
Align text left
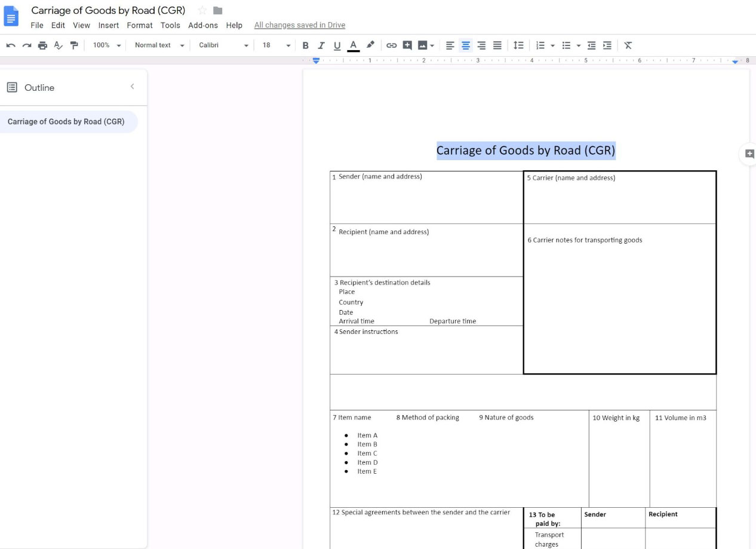click(450, 45)
